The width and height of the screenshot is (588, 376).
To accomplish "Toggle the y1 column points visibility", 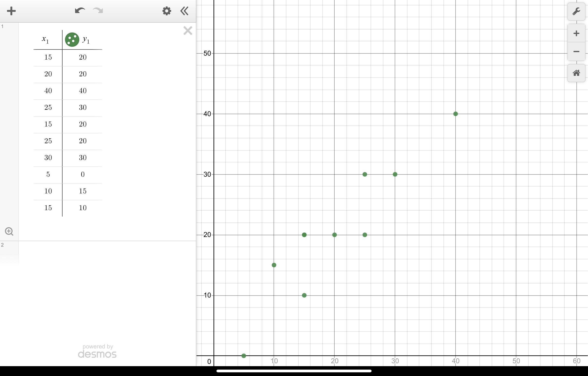I will [72, 39].
